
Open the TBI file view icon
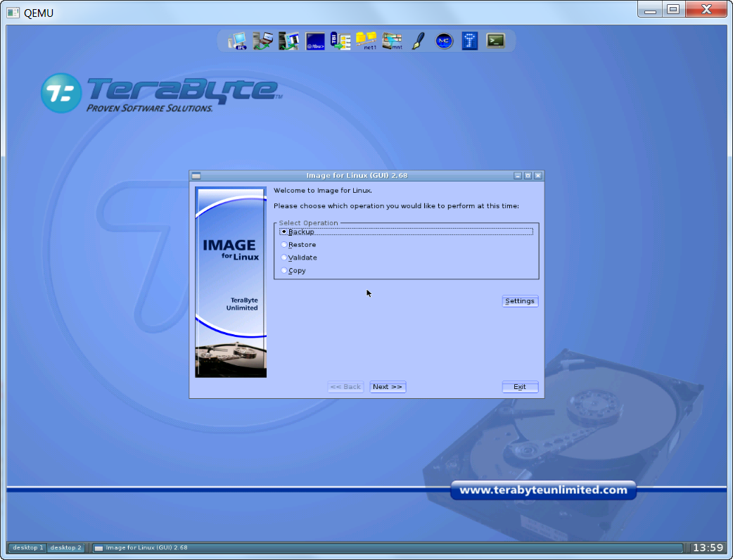340,41
